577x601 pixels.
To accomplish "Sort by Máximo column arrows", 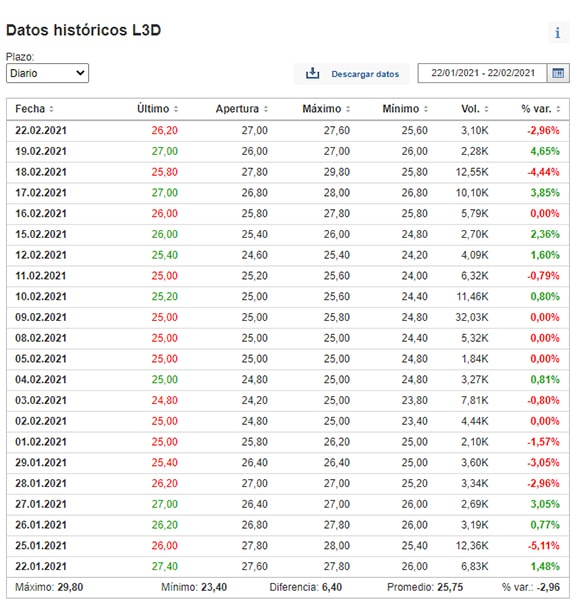I will [x=348, y=109].
